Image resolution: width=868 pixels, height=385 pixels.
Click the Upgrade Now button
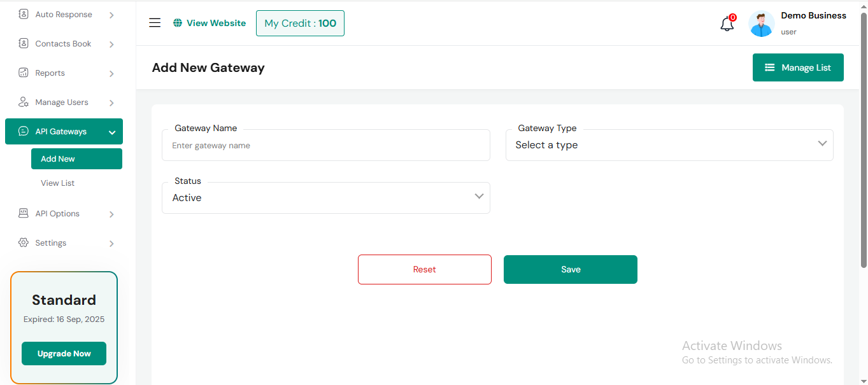pyautogui.click(x=64, y=353)
